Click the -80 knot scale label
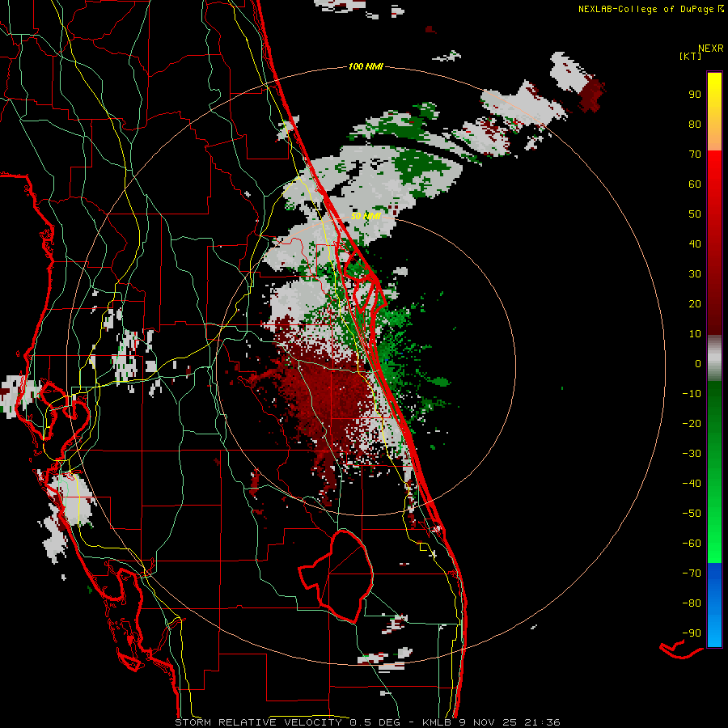This screenshot has width=728, height=728. 692,603
